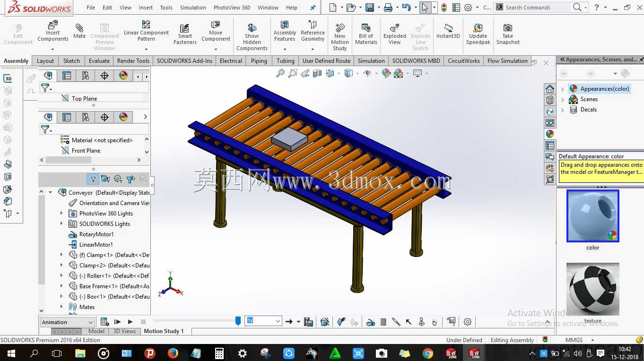644x361 pixels.
Task: Open Assembly Features tool
Action: click(285, 31)
